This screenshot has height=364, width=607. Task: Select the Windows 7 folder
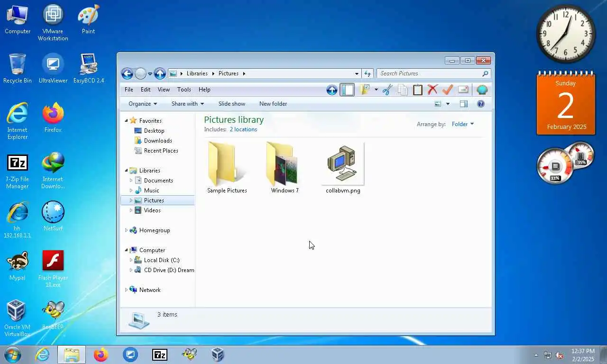(x=285, y=168)
